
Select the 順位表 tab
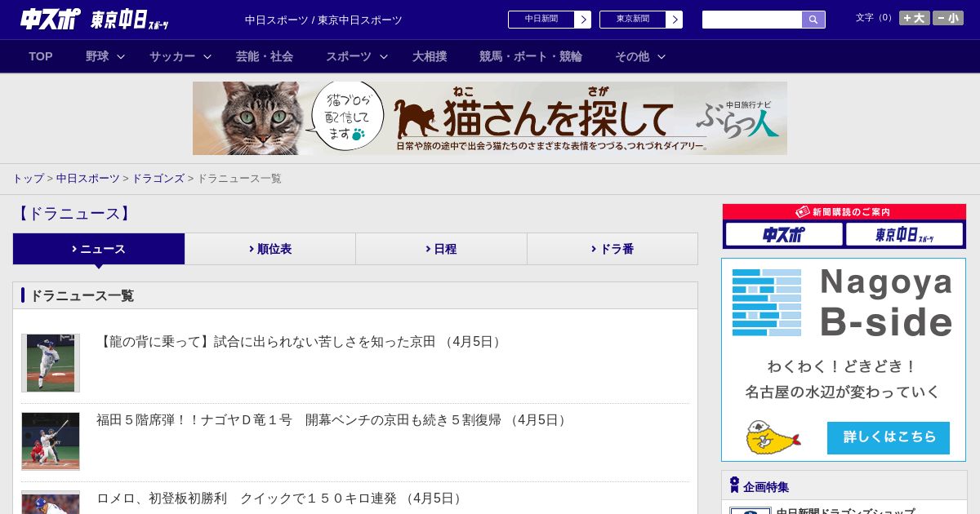270,249
